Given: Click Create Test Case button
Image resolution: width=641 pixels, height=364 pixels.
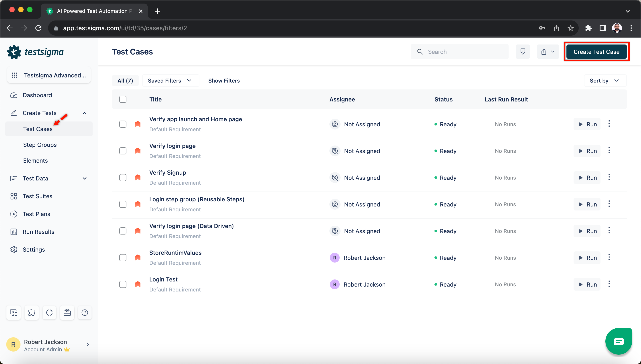Looking at the screenshot, I should pyautogui.click(x=596, y=51).
